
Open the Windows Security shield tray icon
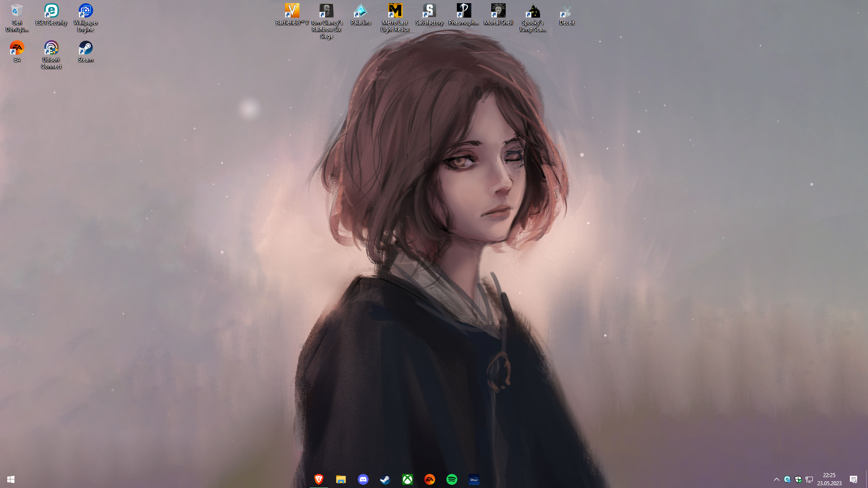tap(798, 479)
